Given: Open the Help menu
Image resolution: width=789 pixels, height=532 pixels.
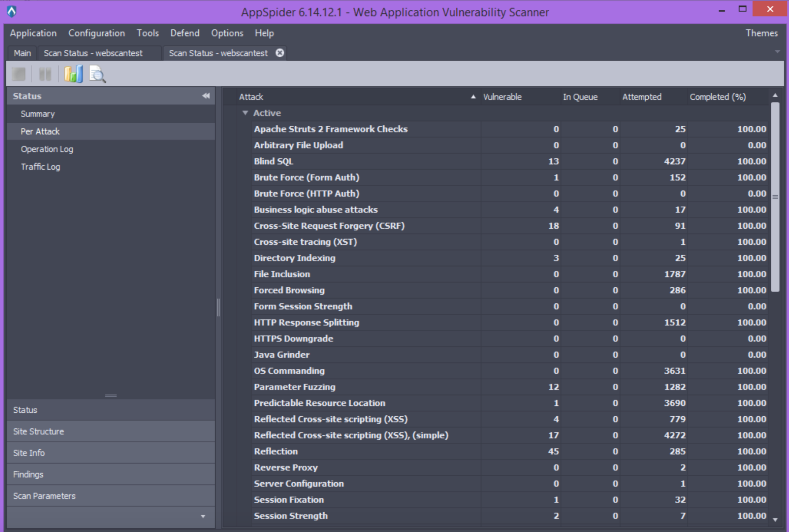Looking at the screenshot, I should (264, 33).
